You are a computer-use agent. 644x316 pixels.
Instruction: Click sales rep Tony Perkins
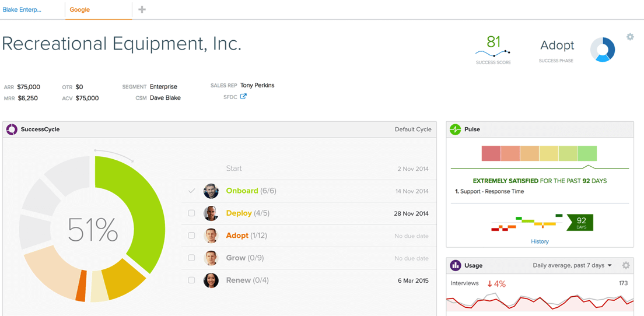tap(257, 85)
